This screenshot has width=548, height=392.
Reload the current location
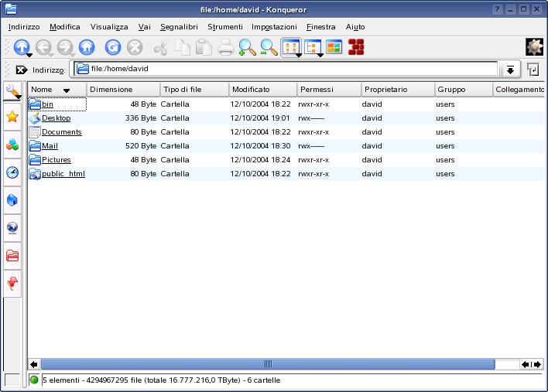click(113, 47)
